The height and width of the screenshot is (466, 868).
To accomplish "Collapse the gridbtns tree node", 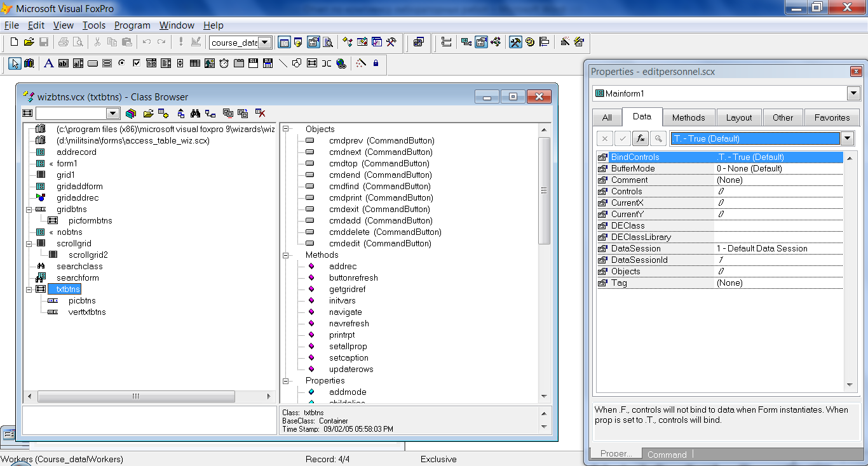I will point(29,209).
